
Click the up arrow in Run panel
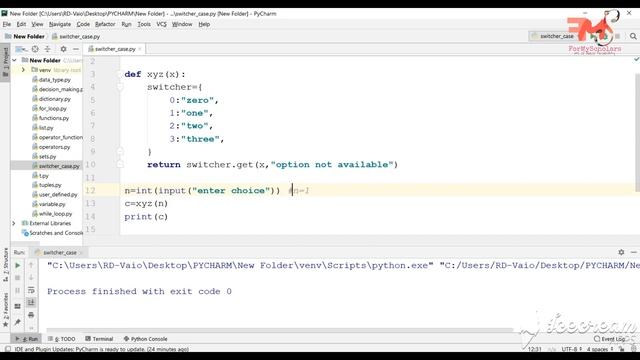point(31,265)
